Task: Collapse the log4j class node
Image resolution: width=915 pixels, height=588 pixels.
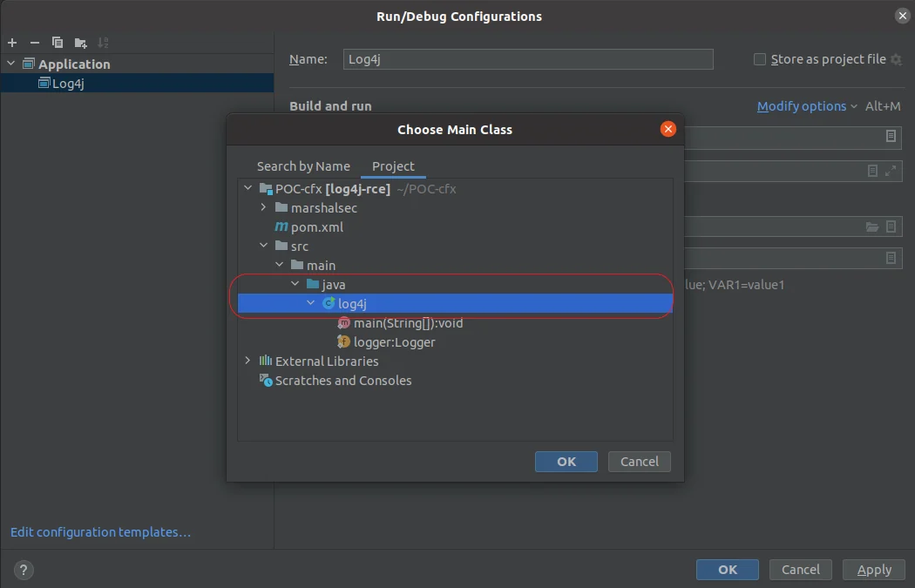Action: (x=311, y=303)
